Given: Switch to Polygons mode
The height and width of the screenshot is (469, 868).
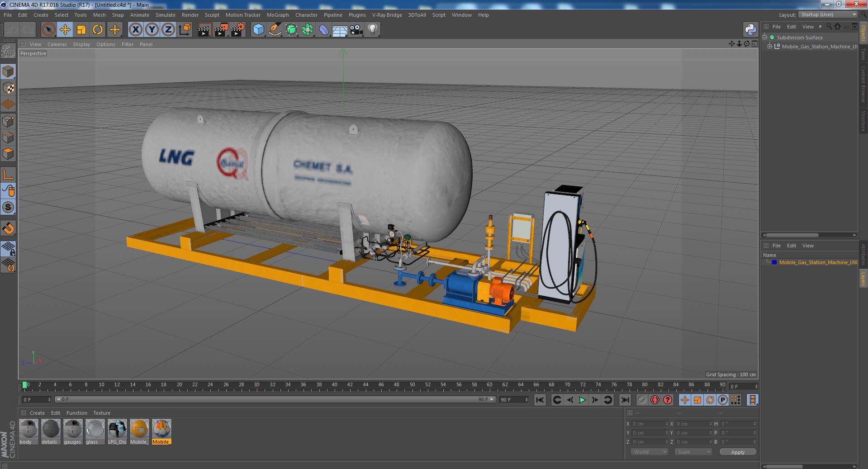Looking at the screenshot, I should coord(8,154).
